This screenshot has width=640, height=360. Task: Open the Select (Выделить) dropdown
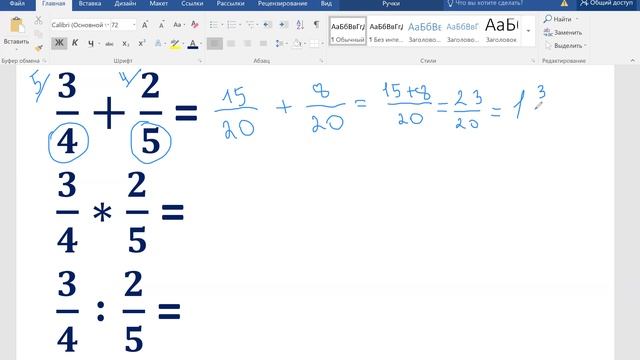[565, 46]
